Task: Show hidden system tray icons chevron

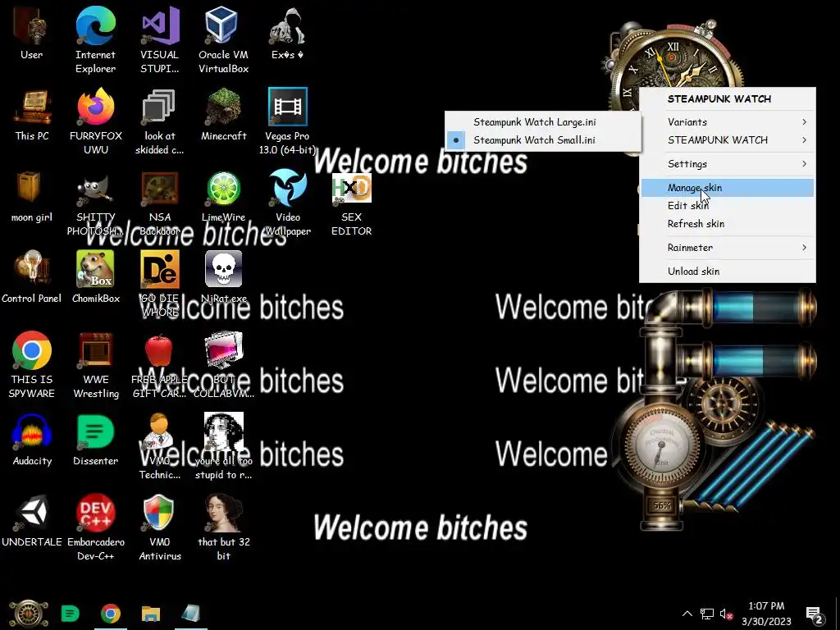Action: click(x=687, y=614)
